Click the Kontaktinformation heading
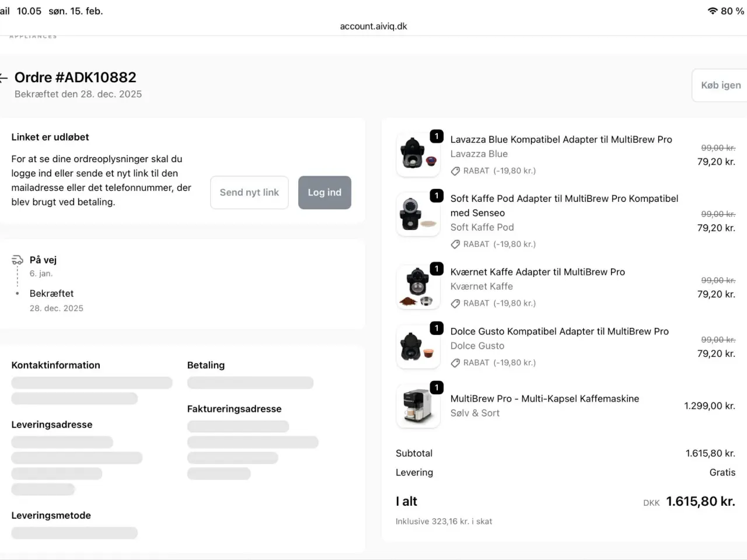This screenshot has height=560, width=747. (x=56, y=365)
